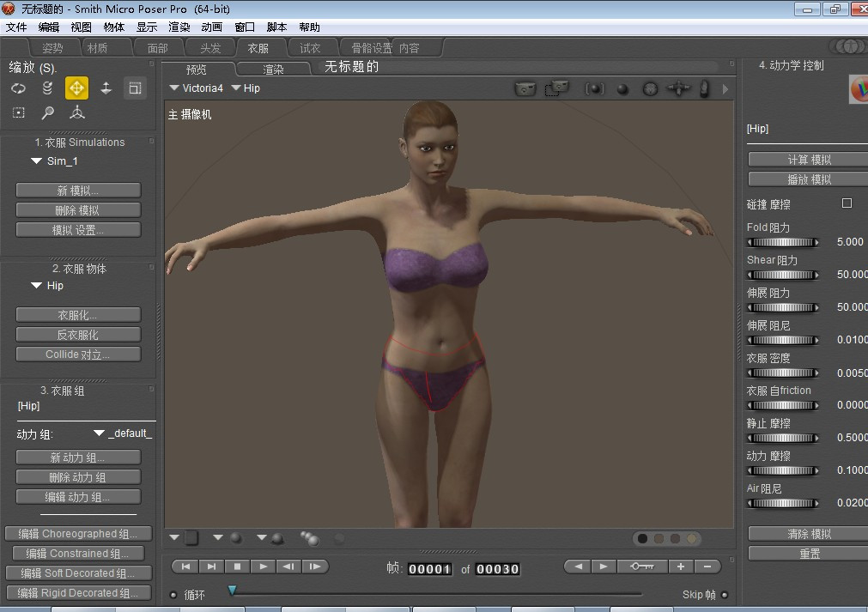Click the render camera icon
Viewport: 868px width, 612px height.
click(525, 88)
